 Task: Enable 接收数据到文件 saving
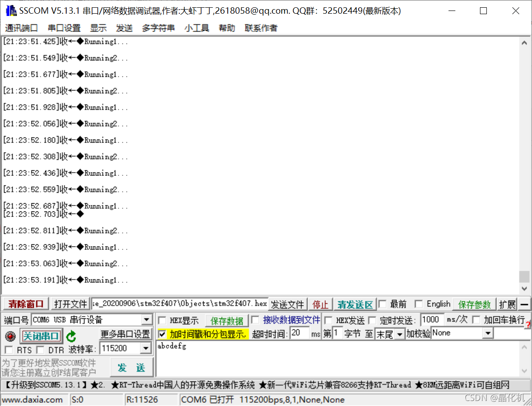(255, 320)
